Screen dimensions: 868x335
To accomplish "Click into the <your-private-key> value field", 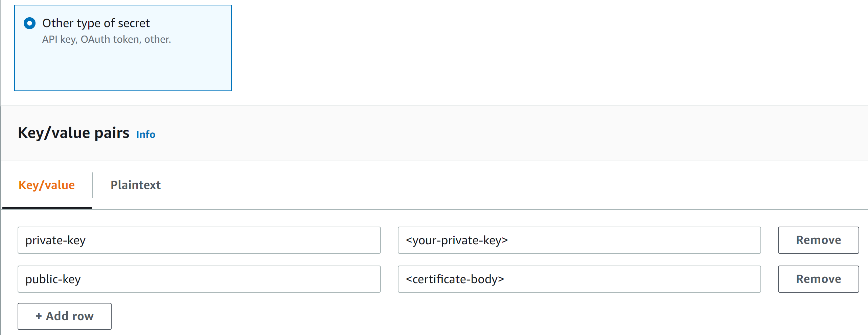I will coord(579,240).
